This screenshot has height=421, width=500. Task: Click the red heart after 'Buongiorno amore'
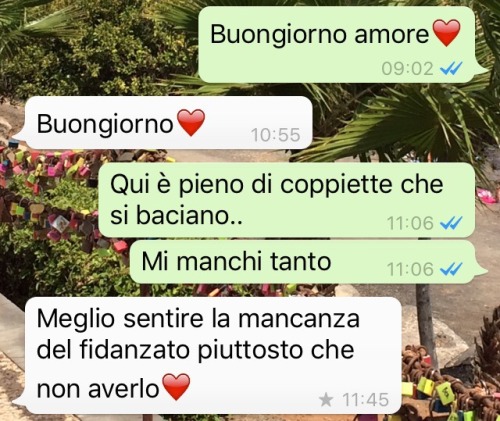click(x=446, y=33)
